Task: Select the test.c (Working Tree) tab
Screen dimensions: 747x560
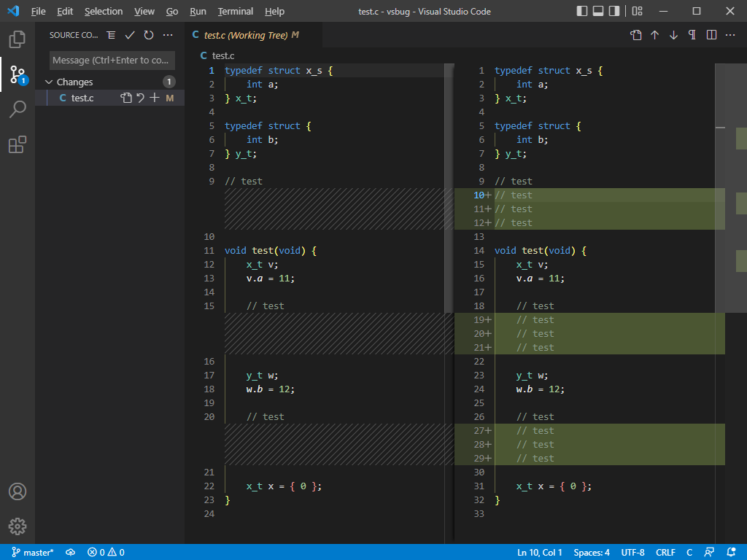Action: [x=253, y=35]
